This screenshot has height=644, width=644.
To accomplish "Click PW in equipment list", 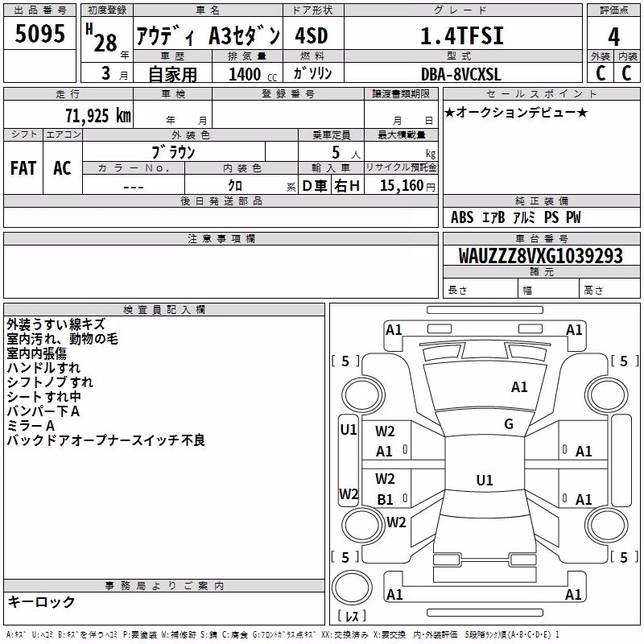I will click(573, 217).
